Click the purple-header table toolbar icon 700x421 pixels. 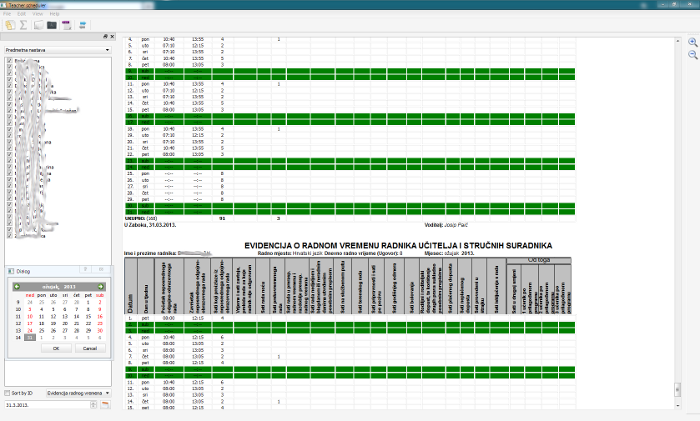66,24
